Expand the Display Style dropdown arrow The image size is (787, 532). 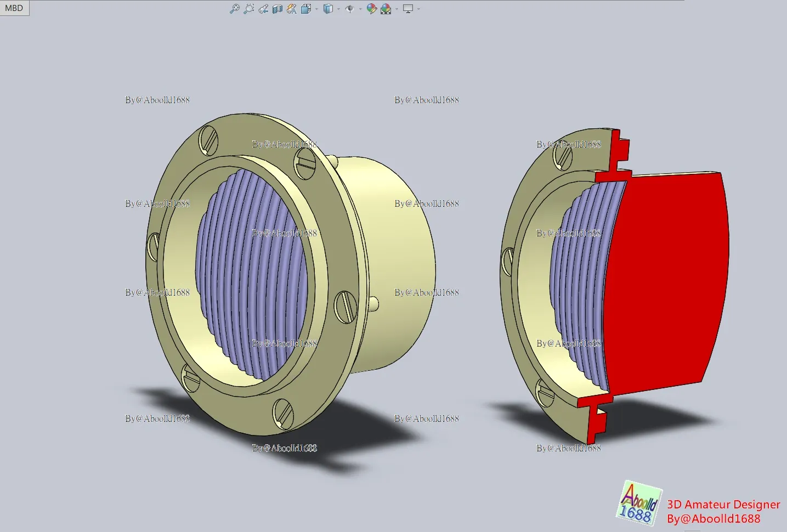coord(338,9)
